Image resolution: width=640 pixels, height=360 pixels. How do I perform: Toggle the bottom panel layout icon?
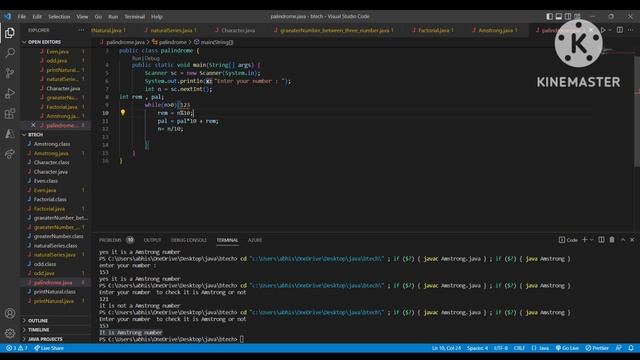click(559, 16)
